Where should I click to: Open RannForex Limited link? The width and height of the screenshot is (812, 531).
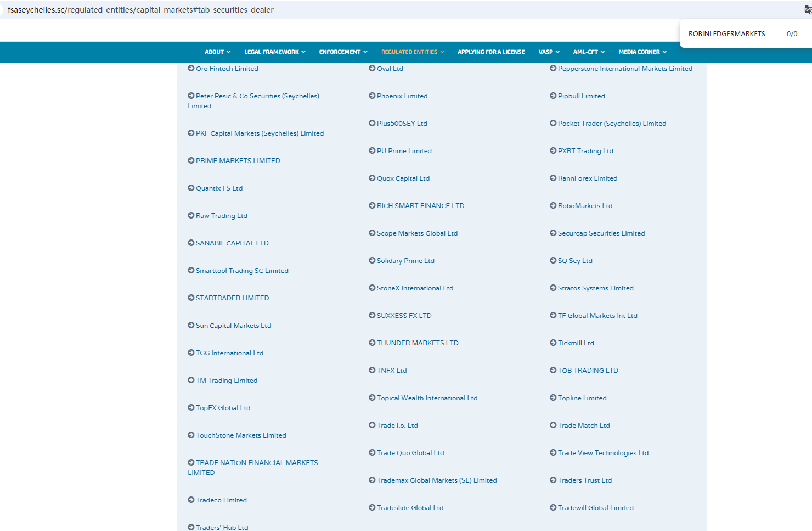point(588,178)
